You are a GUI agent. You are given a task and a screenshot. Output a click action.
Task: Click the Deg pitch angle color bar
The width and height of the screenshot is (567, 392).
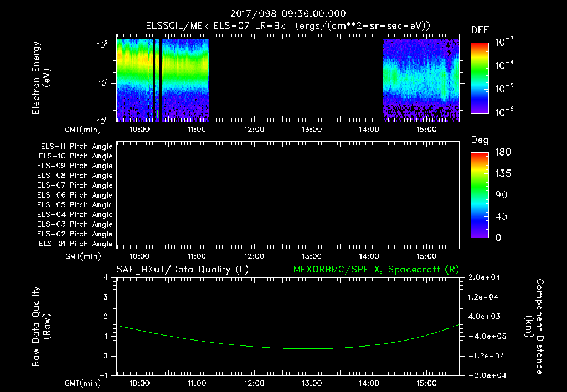pos(480,195)
